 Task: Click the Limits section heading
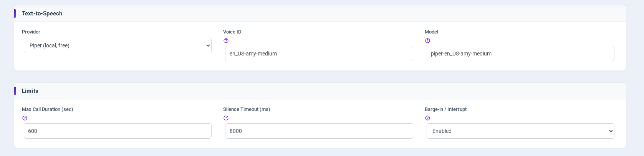click(30, 91)
